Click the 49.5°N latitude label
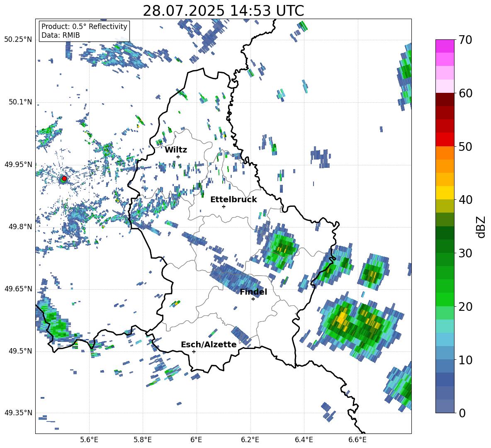 [21, 351]
